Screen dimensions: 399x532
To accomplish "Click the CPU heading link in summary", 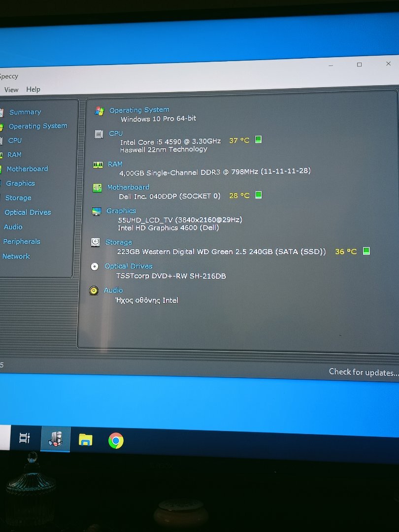I will click(x=116, y=133).
